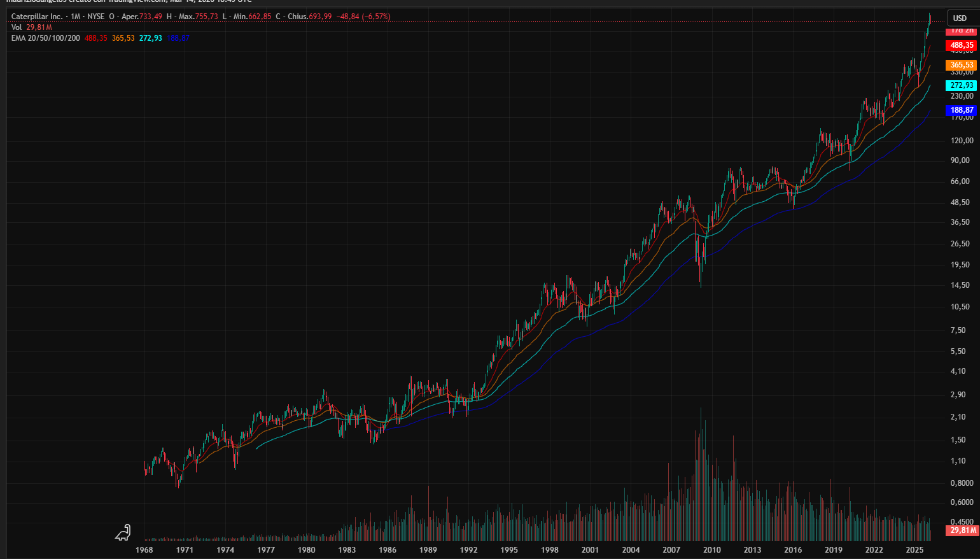Click the 2004 label on time axis
The height and width of the screenshot is (559, 980).
pyautogui.click(x=631, y=550)
